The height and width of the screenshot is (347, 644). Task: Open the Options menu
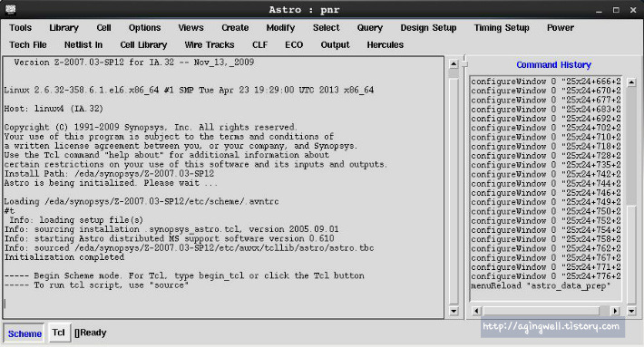pyautogui.click(x=144, y=28)
